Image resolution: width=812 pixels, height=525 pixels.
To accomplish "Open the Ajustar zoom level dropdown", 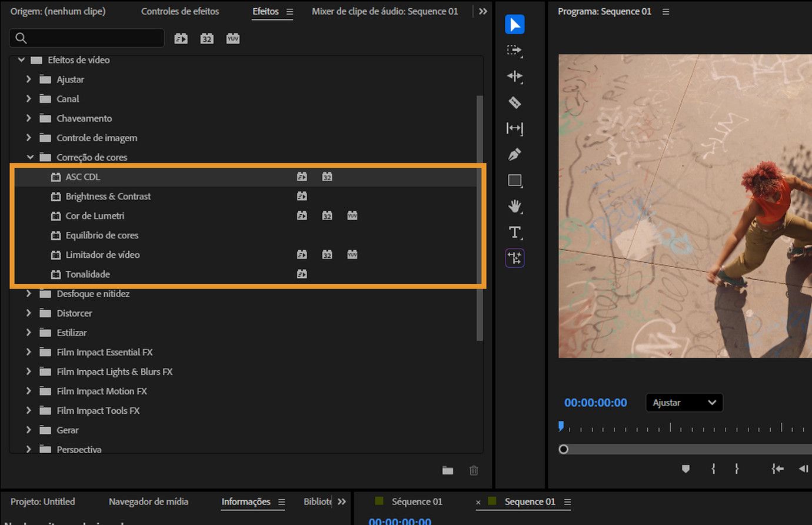I will 684,403.
